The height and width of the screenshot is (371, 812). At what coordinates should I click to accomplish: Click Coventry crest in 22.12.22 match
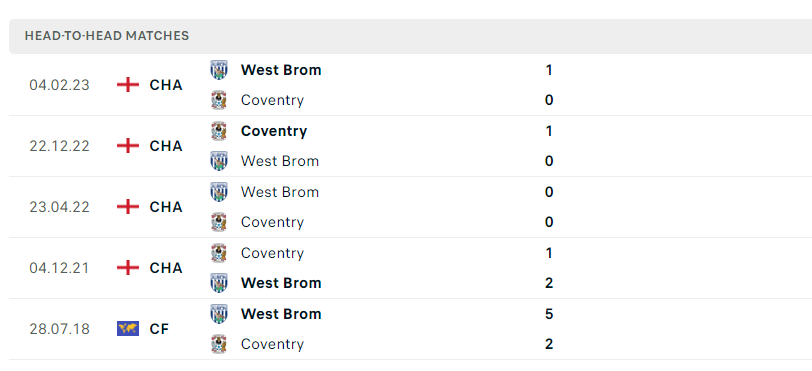219,131
